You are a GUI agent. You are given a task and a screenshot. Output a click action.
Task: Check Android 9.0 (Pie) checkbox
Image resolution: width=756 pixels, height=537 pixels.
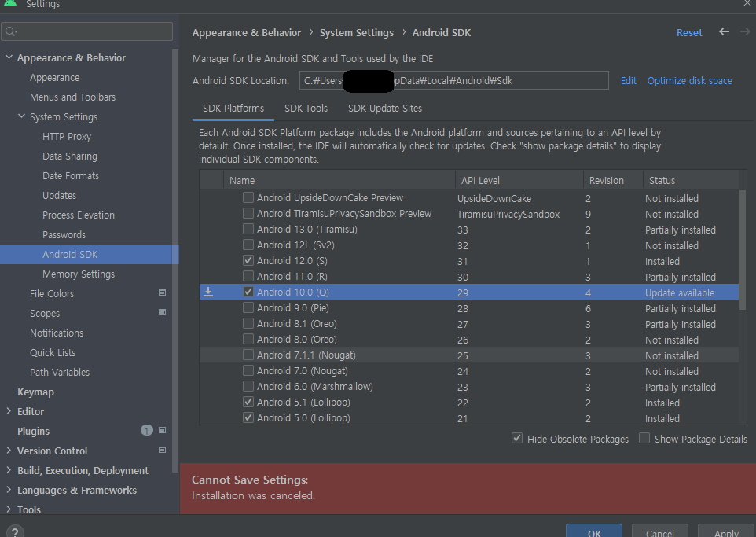[x=248, y=308]
